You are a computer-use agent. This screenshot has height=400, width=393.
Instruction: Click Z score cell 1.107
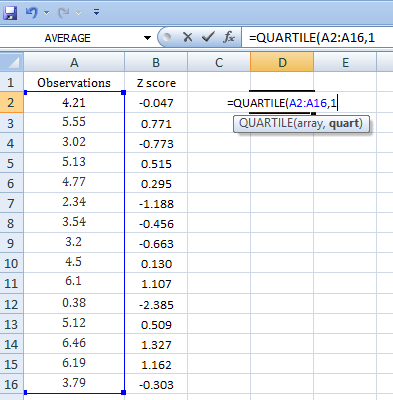pos(156,284)
